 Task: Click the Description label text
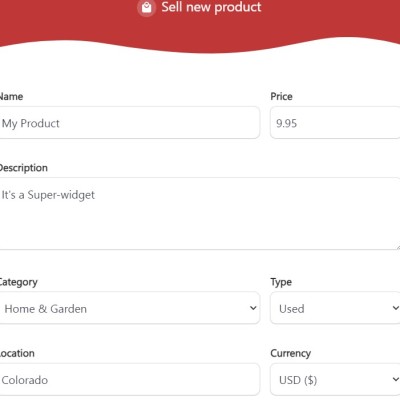coord(23,168)
